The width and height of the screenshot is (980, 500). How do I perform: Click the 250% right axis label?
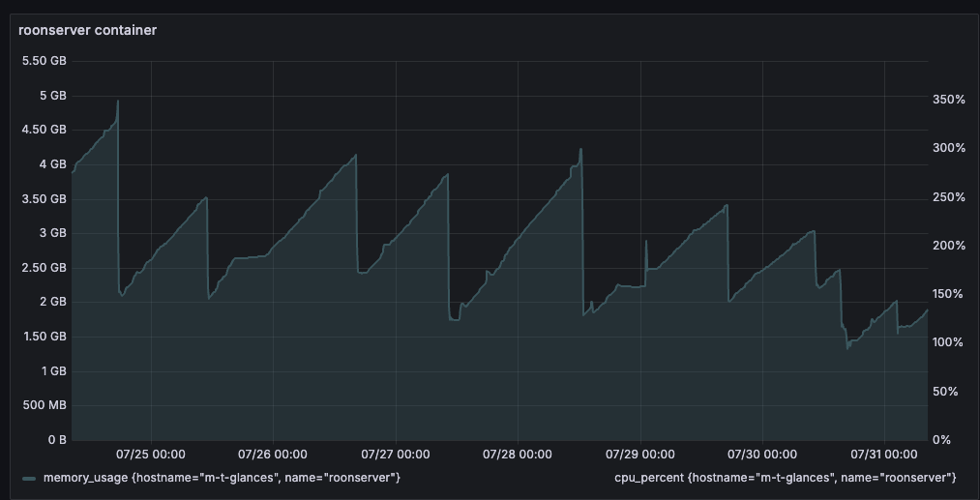[x=949, y=197]
